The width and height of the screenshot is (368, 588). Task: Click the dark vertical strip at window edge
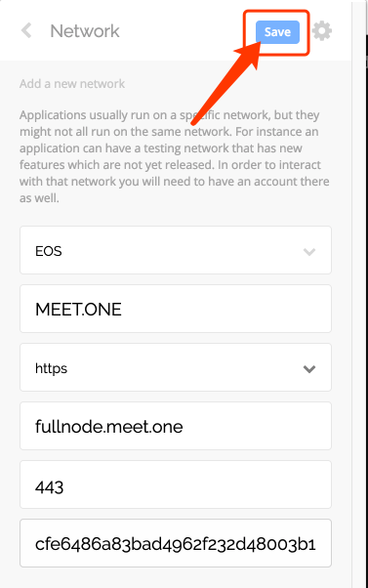tap(366, 294)
